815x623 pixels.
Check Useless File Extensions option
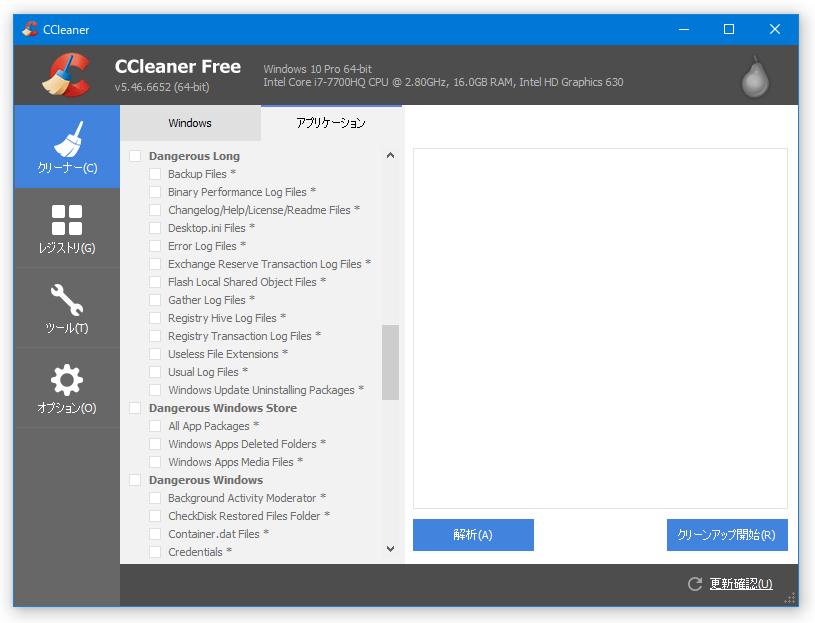155,354
